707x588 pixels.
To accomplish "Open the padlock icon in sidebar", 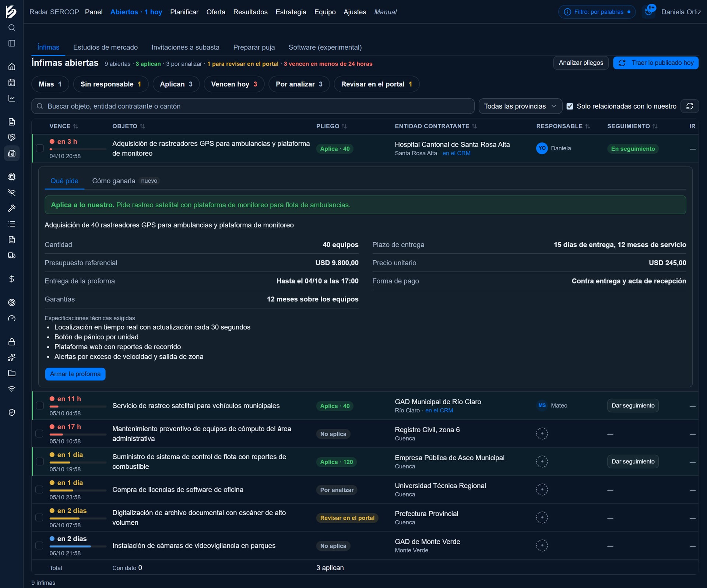I will point(12,342).
